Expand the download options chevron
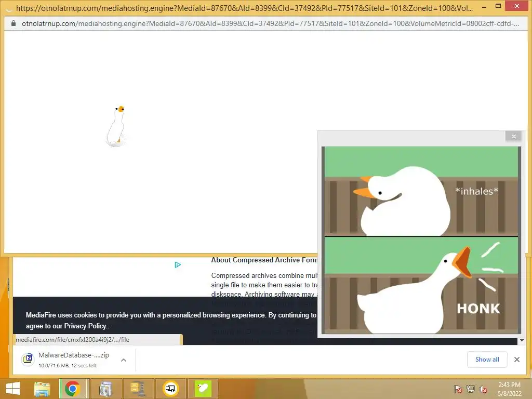This screenshot has height=399, width=532. click(x=124, y=360)
